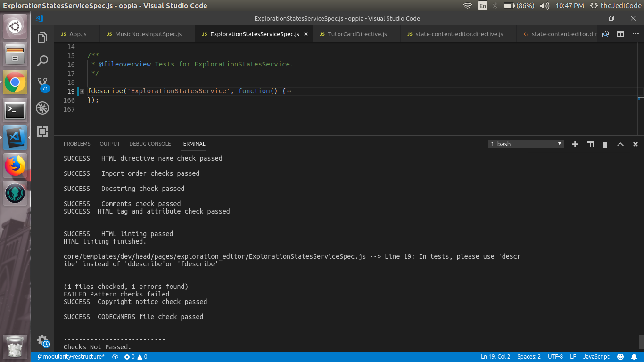The width and height of the screenshot is (644, 362).
Task: Expand folded describe block on line 19
Action: coord(82,91)
